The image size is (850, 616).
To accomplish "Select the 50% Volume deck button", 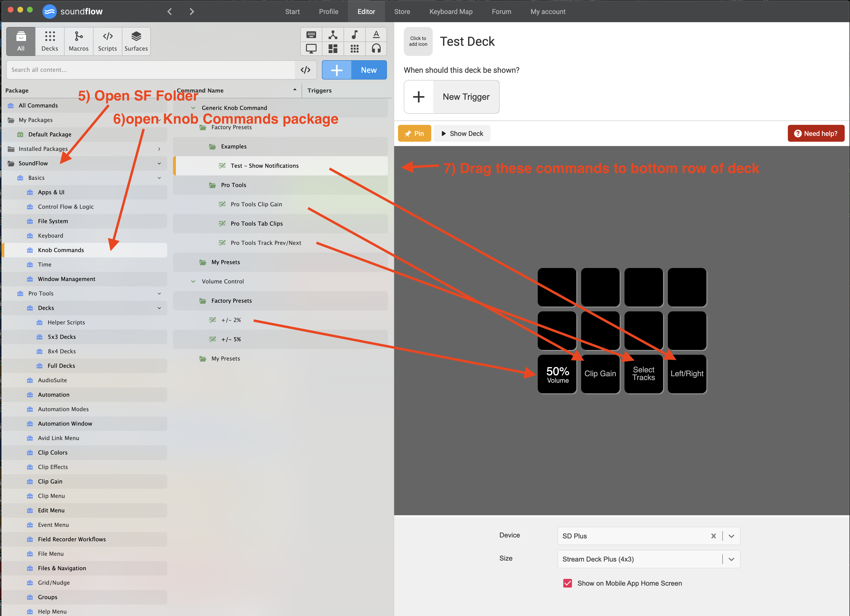I will (x=557, y=374).
